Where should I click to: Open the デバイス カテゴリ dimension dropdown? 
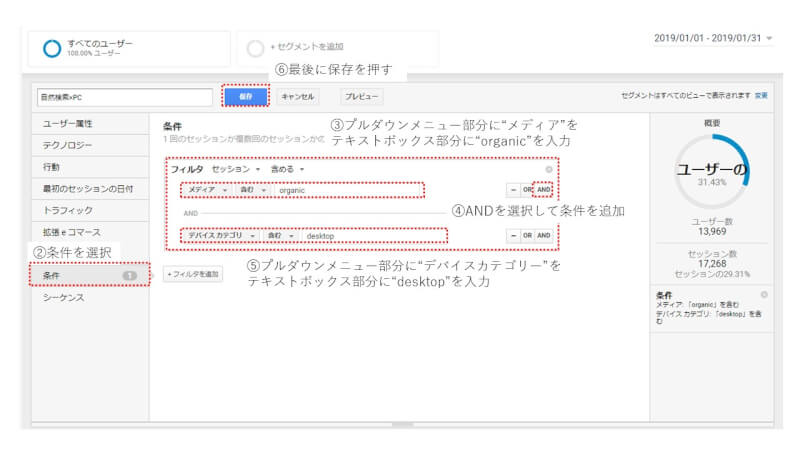[221, 236]
